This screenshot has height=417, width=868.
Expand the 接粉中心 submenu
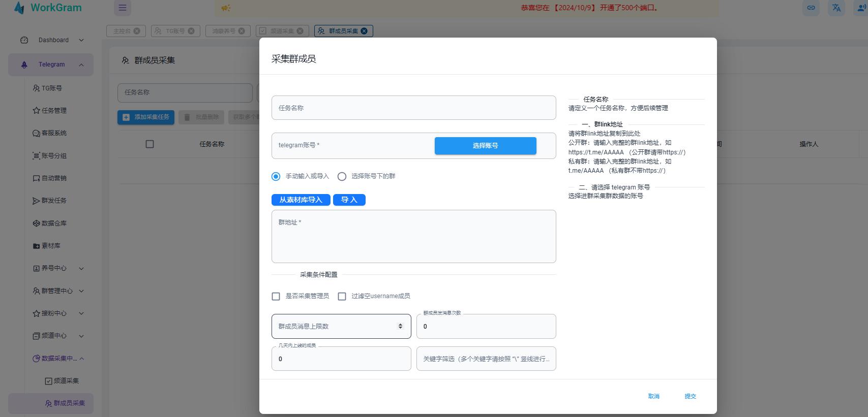(81, 313)
